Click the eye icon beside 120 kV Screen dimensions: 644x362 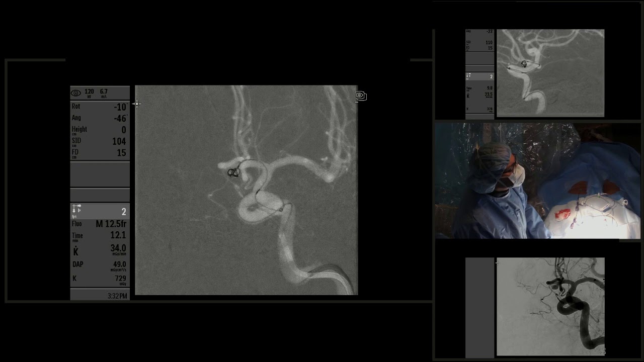(75, 93)
